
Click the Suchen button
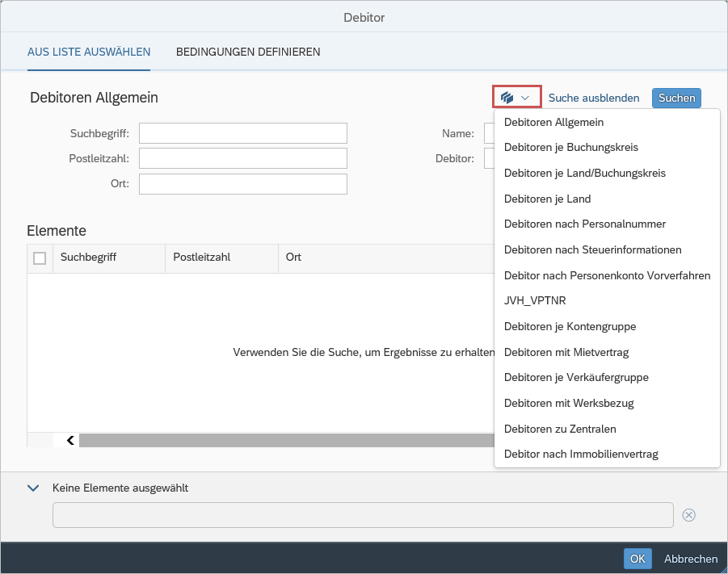pyautogui.click(x=675, y=97)
